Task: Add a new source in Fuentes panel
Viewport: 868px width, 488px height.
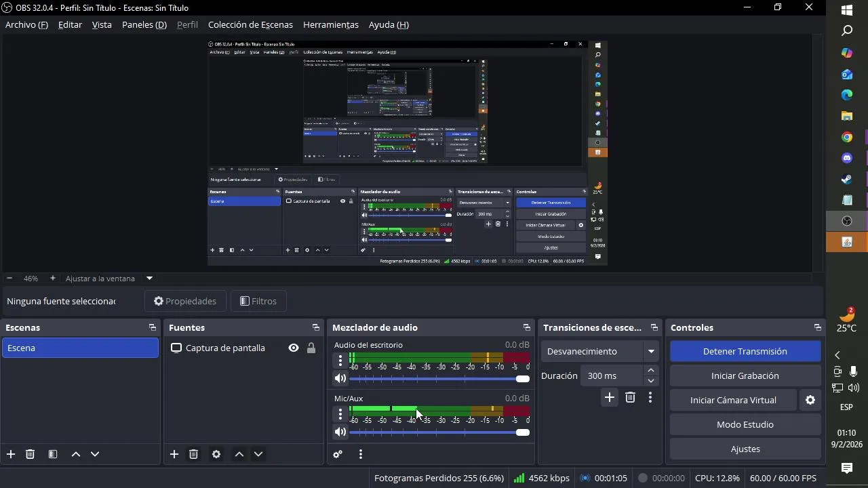Action: coord(174,454)
